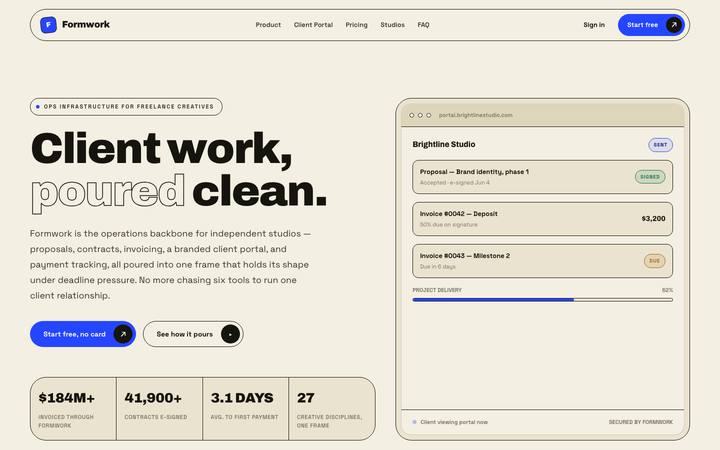
Task: Click the Start free header button
Action: tap(651, 25)
